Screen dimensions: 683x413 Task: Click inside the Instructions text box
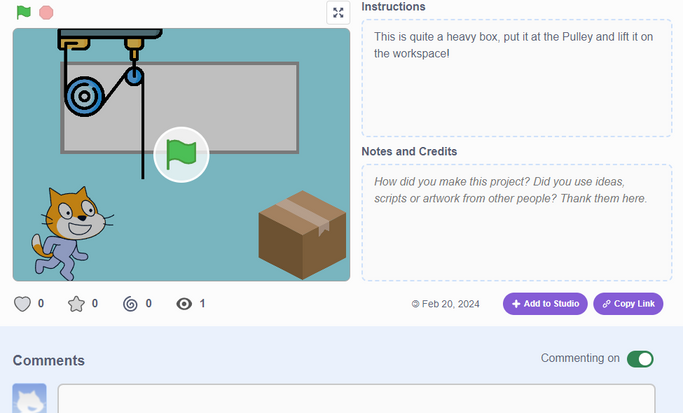517,78
